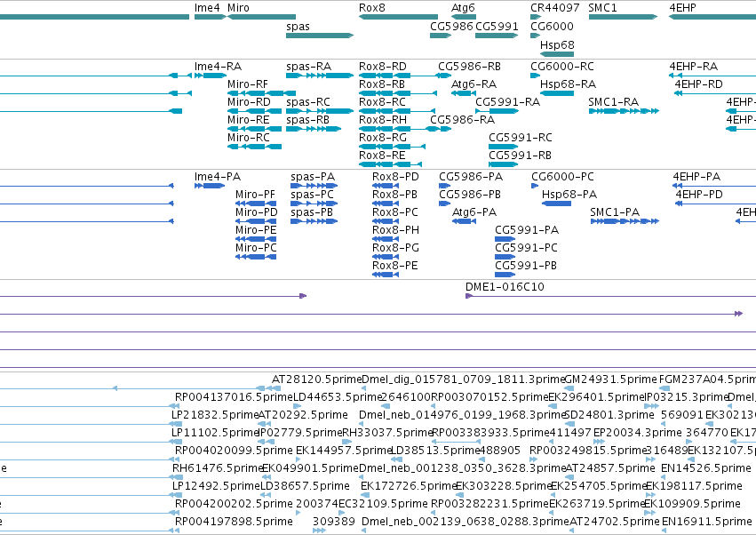The height and width of the screenshot is (535, 756).
Task: Select the Atg6-RA transcript
Action: pyautogui.click(x=464, y=93)
